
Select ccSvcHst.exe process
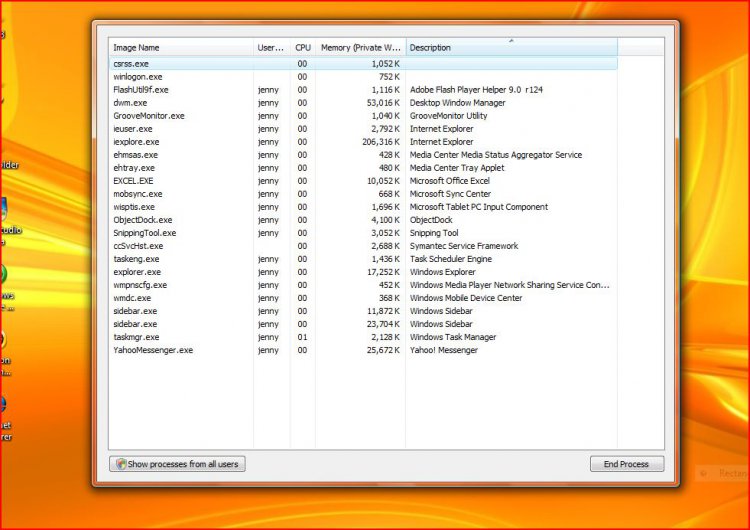click(x=363, y=246)
